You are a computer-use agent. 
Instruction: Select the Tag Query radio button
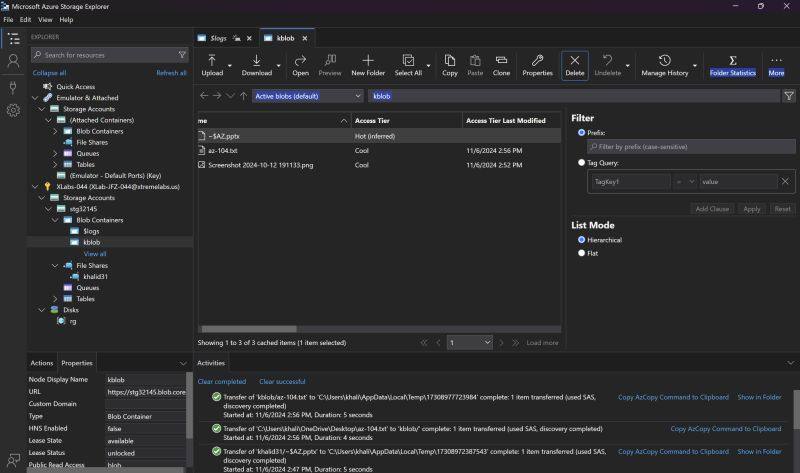[581, 162]
